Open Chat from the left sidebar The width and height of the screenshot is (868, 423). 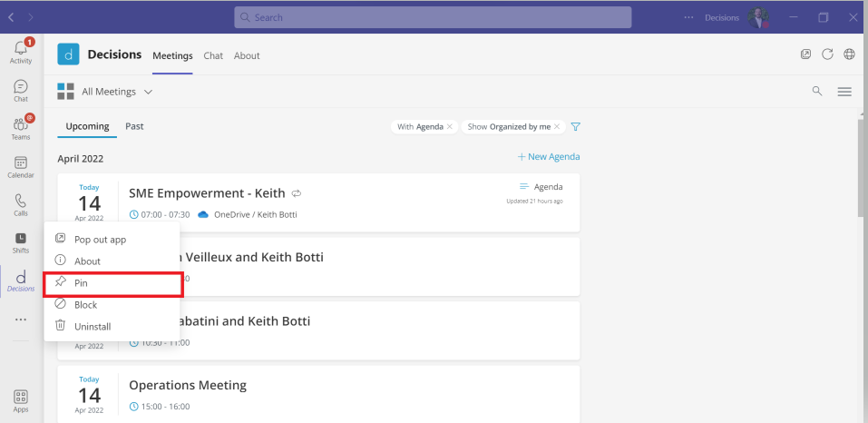(x=21, y=91)
